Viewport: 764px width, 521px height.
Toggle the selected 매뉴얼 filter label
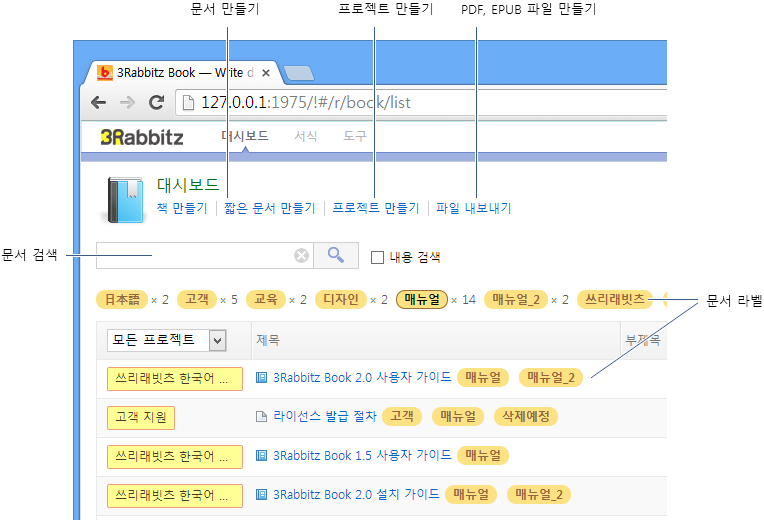pos(422,299)
